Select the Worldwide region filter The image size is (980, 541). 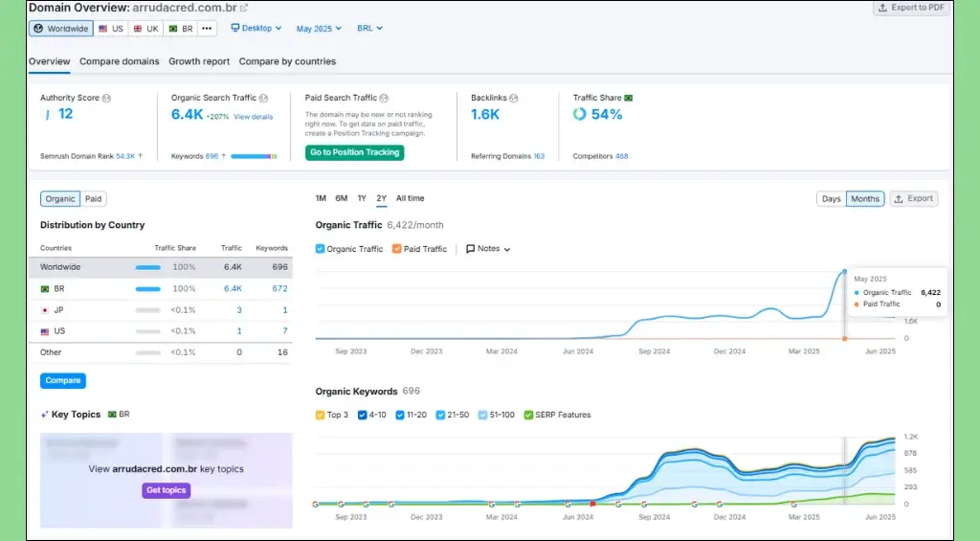click(60, 29)
